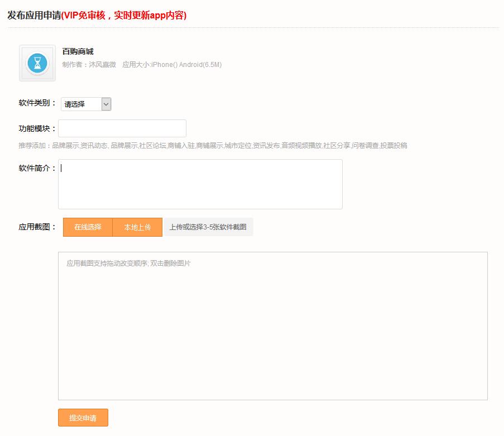Screen dimensions: 504x436
Task: Click the 百购商城 hourglass app icon
Action: (x=37, y=63)
